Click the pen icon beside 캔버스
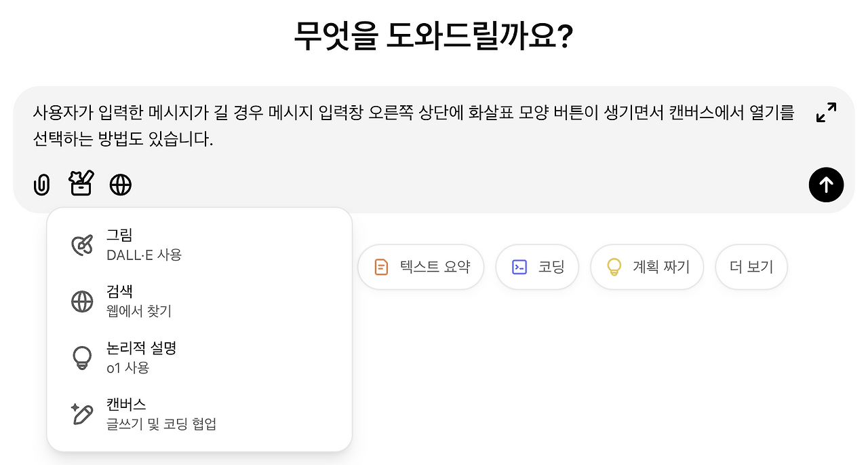The width and height of the screenshot is (868, 465). (81, 413)
